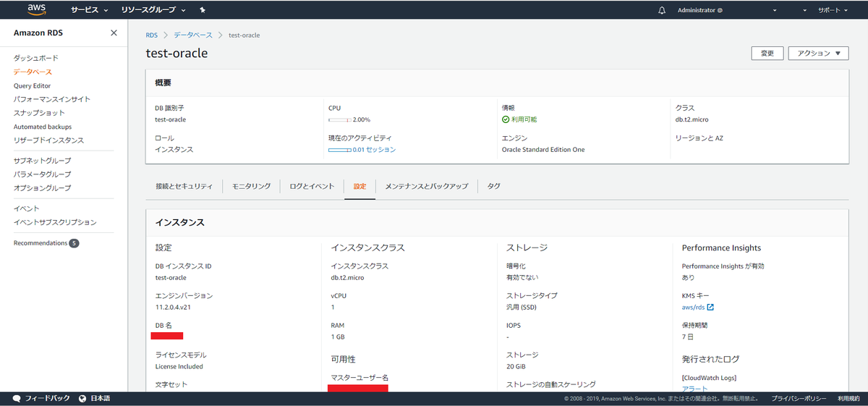Close the Amazon RDS sidebar

[114, 33]
